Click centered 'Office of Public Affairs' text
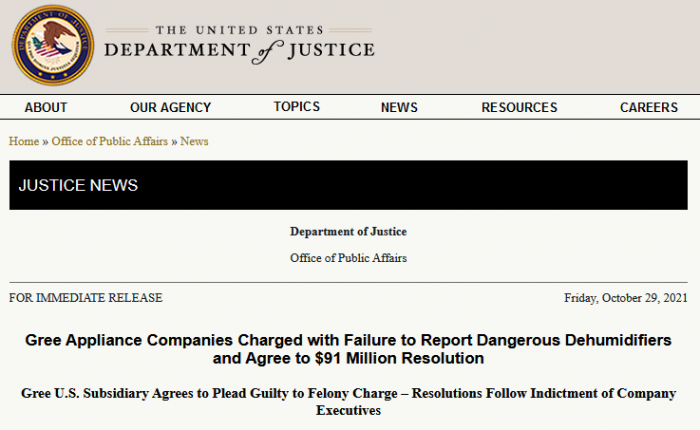Image resolution: width=700 pixels, height=430 pixels. tap(348, 258)
